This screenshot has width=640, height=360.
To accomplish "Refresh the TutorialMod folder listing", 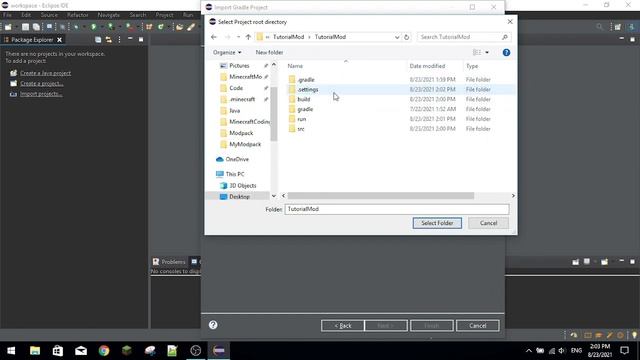I will (x=407, y=37).
